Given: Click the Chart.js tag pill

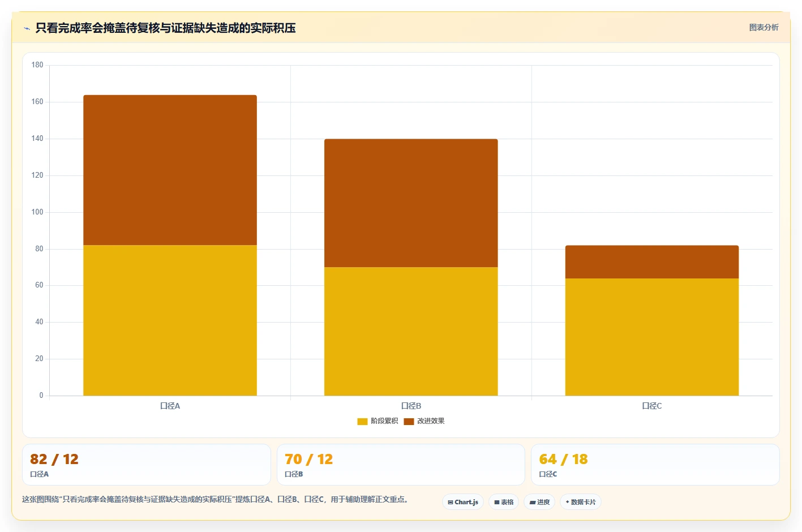Looking at the screenshot, I should 463,502.
